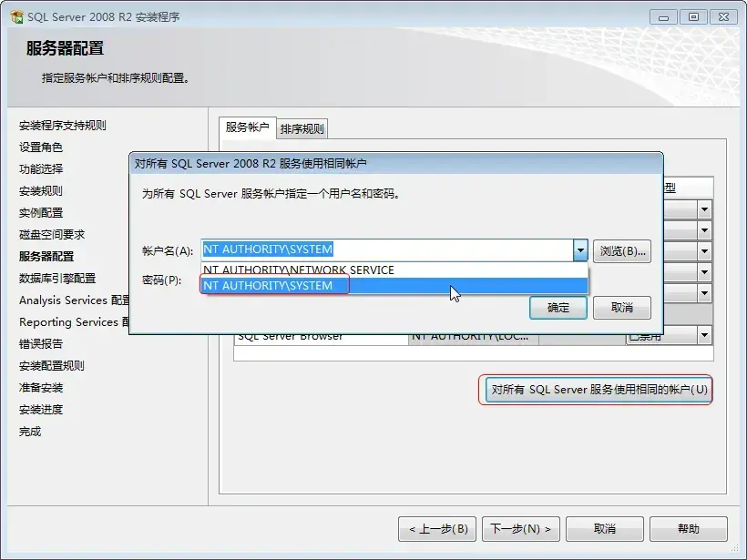Close the SQL Server setup window
747x560 pixels.
723,17
